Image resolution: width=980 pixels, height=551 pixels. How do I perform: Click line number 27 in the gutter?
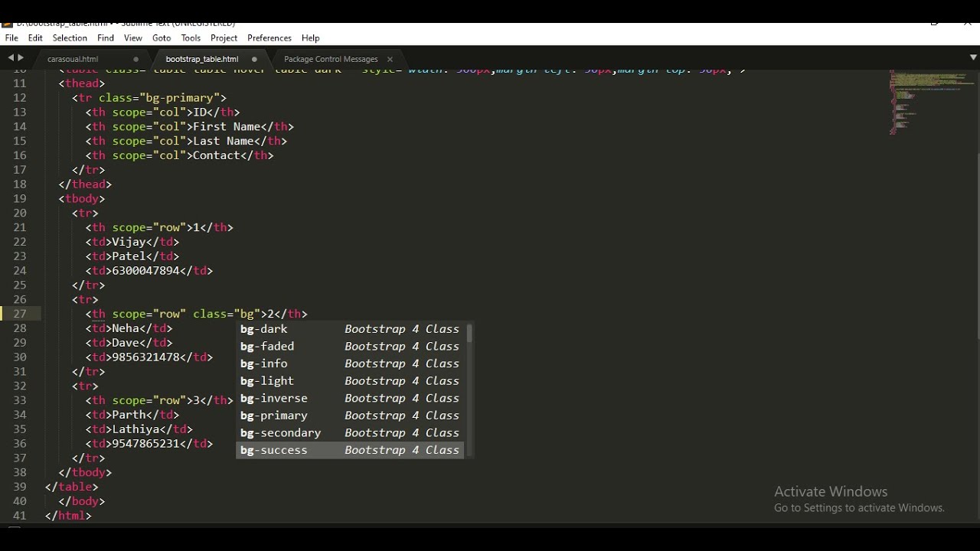pos(20,314)
